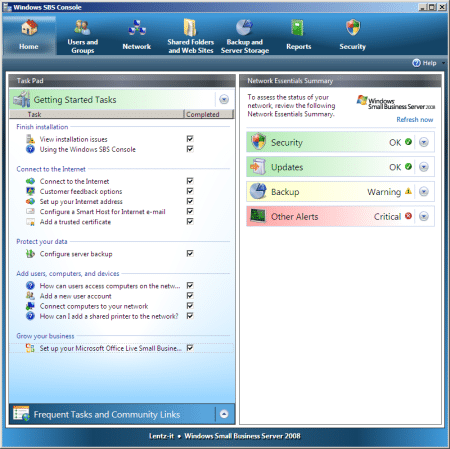Toggle the Add a new user account checkbox
This screenshot has width=450, height=449.
point(190,295)
